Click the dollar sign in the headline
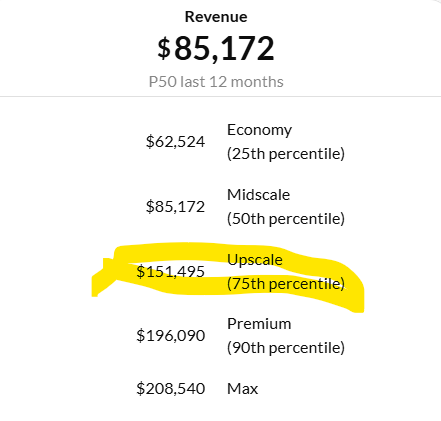Image resolution: width=441 pixels, height=421 pixels. [164, 49]
